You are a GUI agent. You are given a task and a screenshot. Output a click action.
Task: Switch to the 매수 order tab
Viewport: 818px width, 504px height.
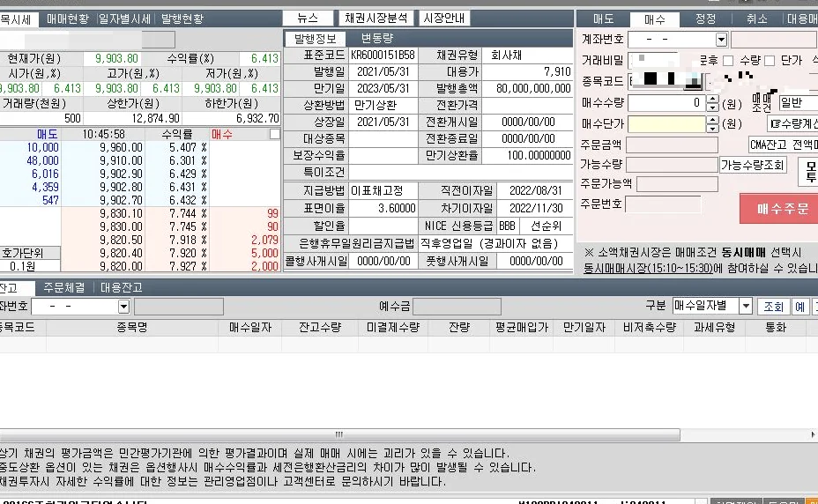pos(655,19)
